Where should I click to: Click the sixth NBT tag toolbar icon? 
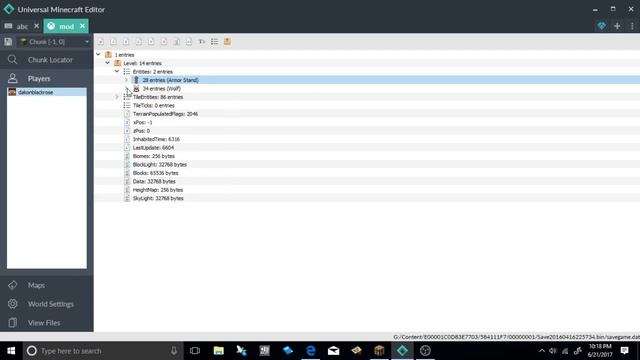click(x=164, y=42)
